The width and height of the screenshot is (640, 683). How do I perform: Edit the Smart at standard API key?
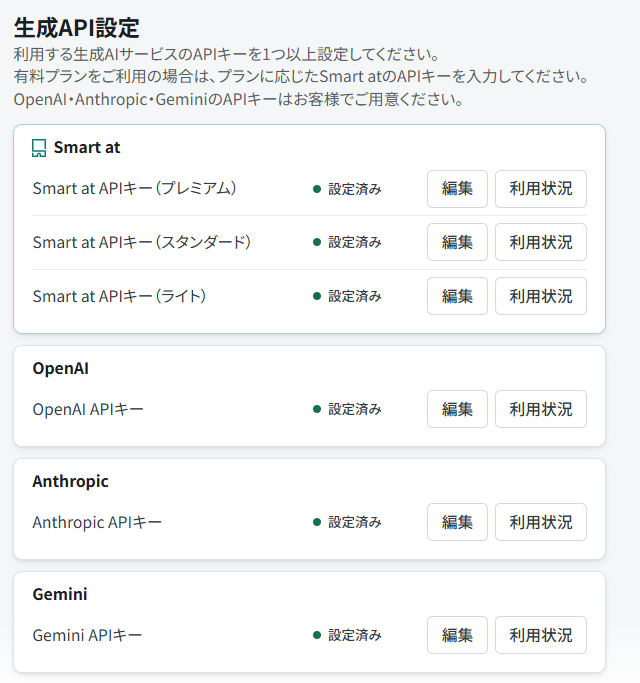[x=457, y=242]
